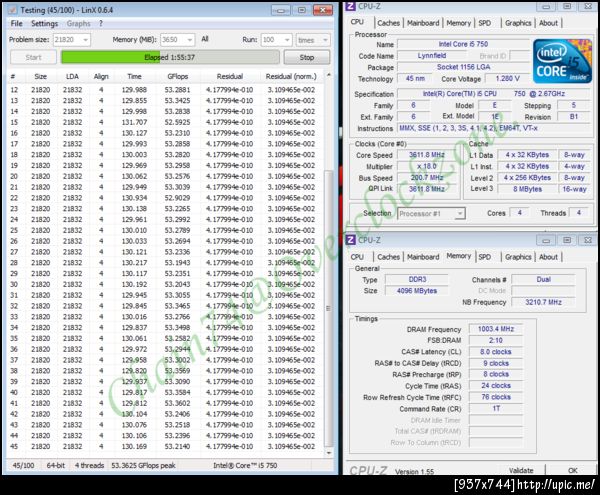Click the NB Frequency value 3210.7 MHz

click(x=543, y=302)
